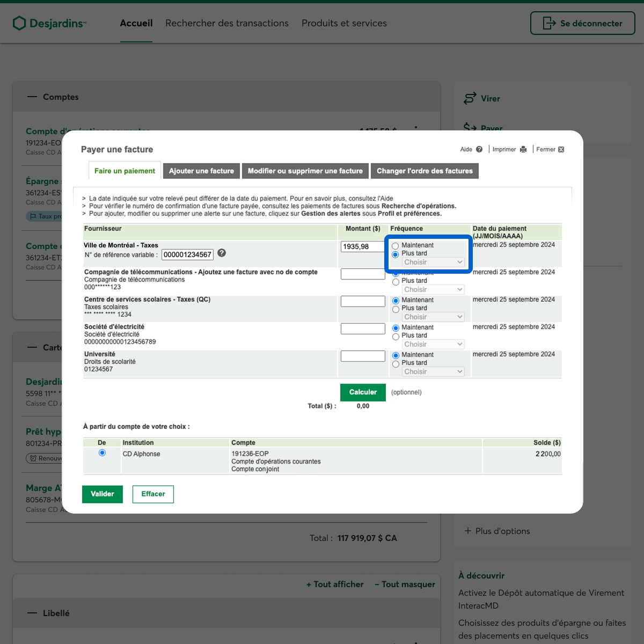644x644 pixels.
Task: Click the reference number help icon
Action: point(222,253)
